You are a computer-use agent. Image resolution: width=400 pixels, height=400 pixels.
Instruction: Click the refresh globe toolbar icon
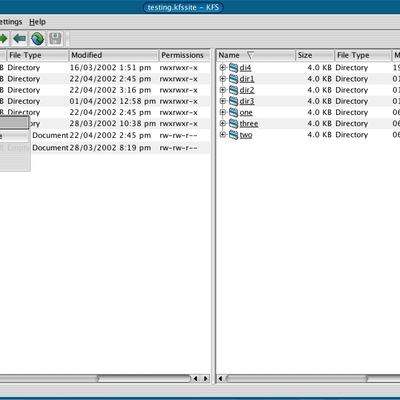(x=37, y=39)
